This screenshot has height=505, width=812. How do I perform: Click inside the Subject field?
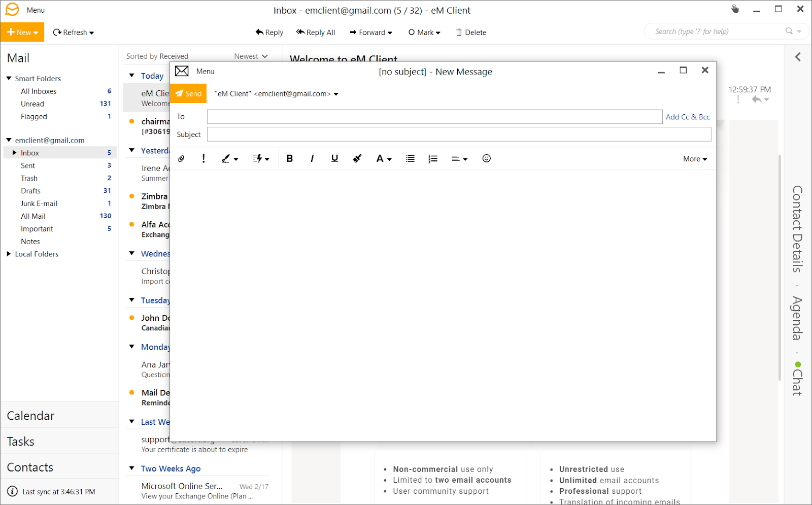pyautogui.click(x=457, y=134)
